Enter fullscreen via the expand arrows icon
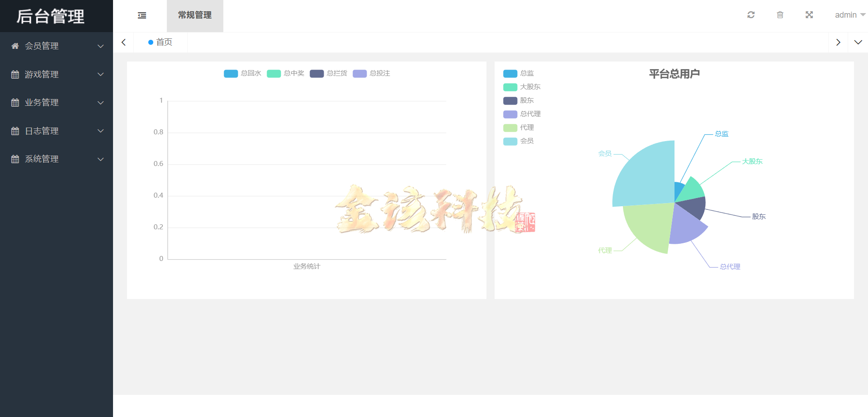Viewport: 868px width, 417px height. 809,14
